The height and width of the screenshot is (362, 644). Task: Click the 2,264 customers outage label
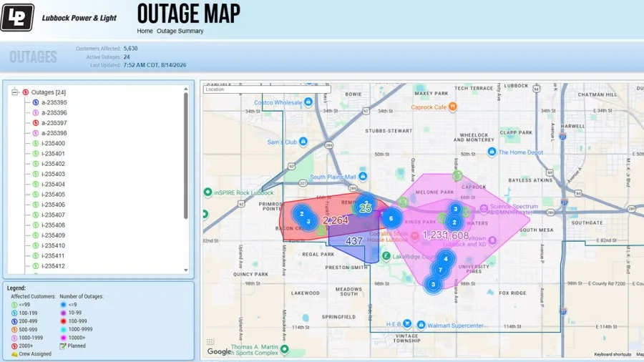point(336,220)
